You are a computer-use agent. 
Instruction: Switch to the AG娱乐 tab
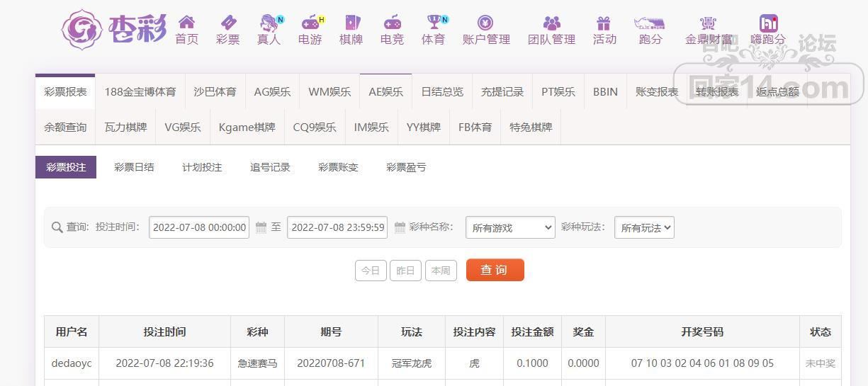(x=273, y=92)
